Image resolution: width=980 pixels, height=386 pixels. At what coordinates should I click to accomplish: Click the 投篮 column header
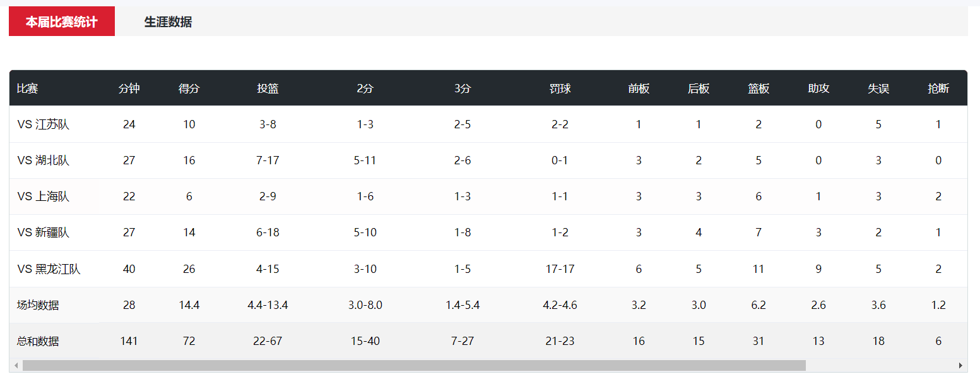(x=268, y=88)
